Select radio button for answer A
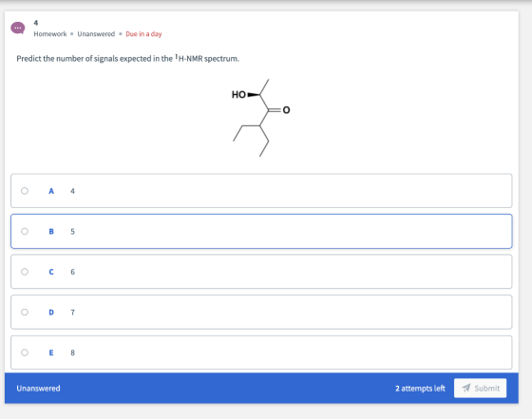Viewport: 532px width, 419px height. (x=25, y=191)
